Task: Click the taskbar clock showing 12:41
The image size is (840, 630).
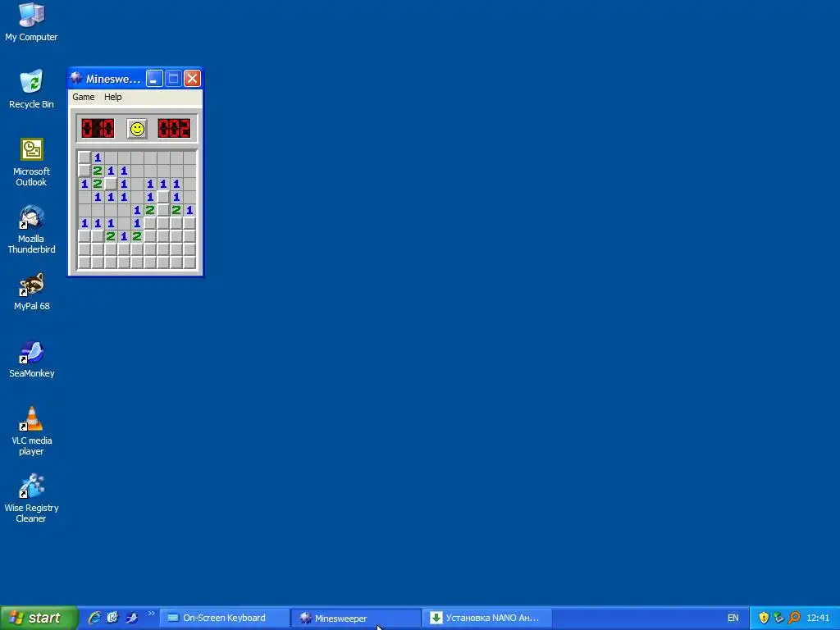Action: 818,619
